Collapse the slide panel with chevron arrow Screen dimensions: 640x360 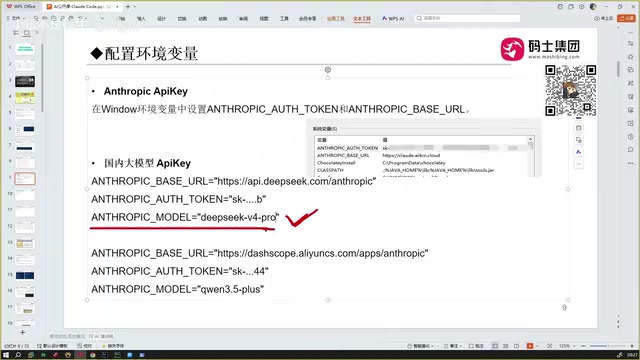click(37, 33)
